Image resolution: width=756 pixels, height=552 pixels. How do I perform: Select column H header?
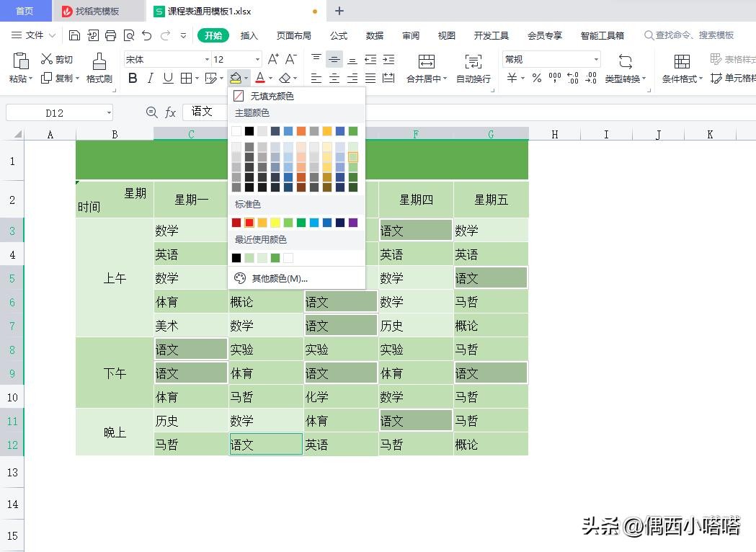(554, 135)
